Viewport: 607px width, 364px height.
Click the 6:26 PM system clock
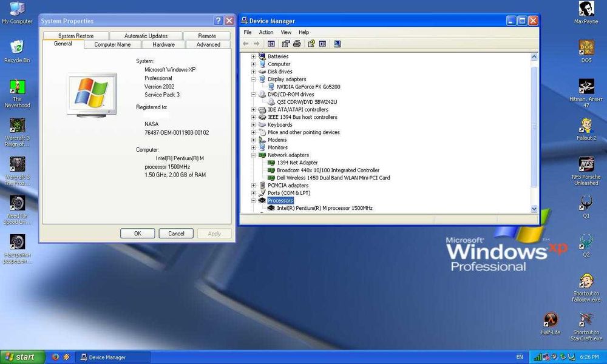tap(589, 357)
